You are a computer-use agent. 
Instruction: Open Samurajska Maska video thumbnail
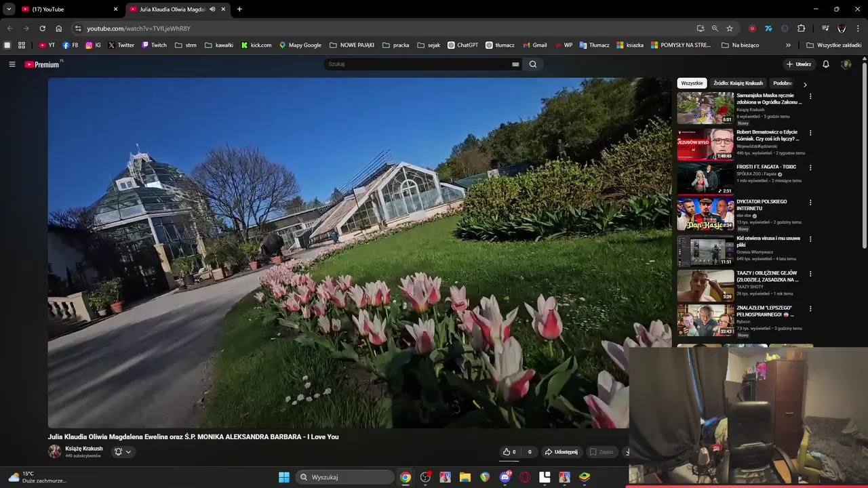pyautogui.click(x=705, y=108)
